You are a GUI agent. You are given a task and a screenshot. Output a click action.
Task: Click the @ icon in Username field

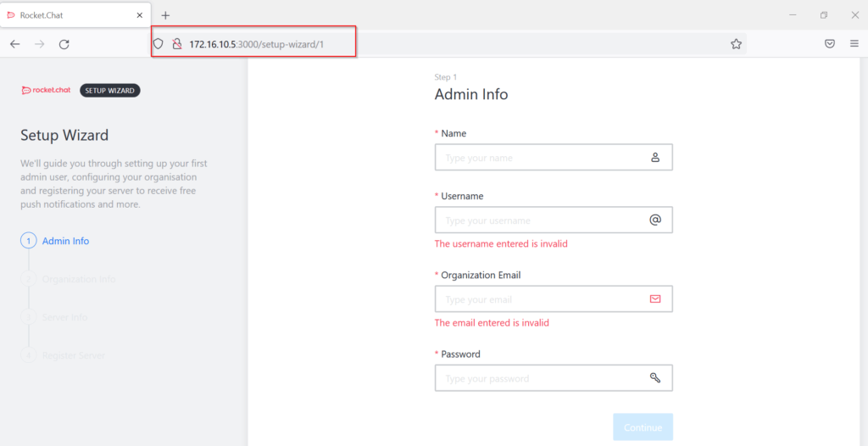[x=655, y=220]
